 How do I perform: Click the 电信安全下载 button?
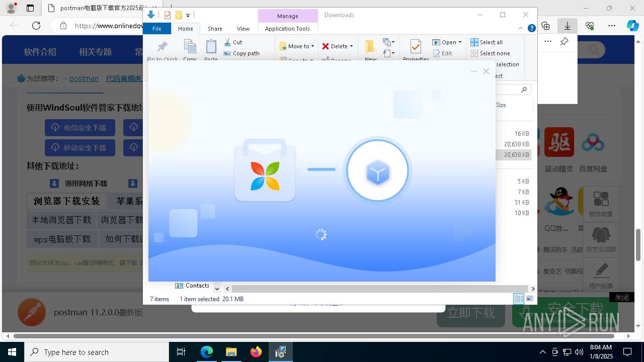(x=80, y=128)
